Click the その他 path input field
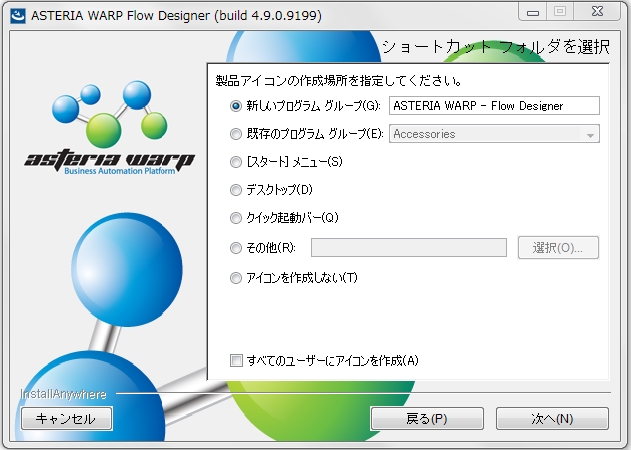Viewport: 631px width, 450px height. (409, 248)
